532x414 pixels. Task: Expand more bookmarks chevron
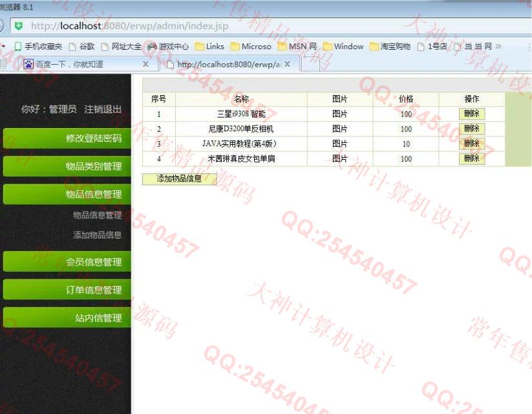498,47
